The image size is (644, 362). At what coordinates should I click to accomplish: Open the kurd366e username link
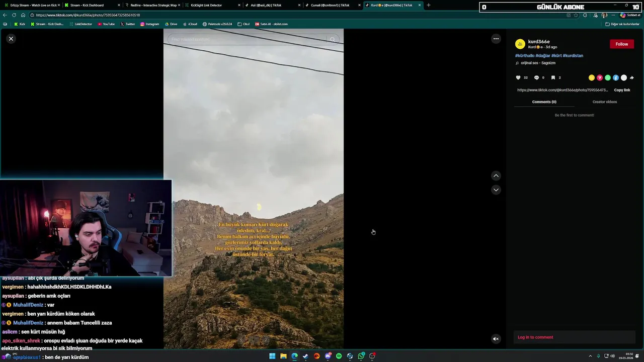click(x=539, y=42)
